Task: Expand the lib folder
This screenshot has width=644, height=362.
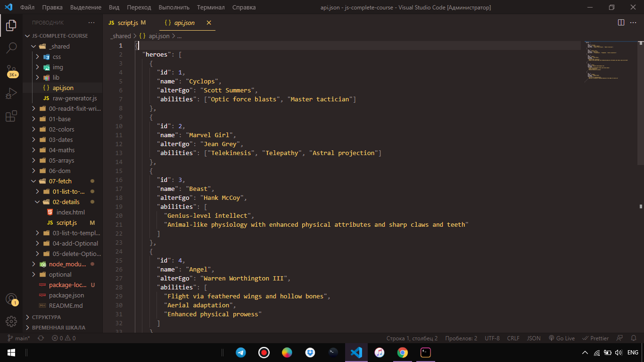Action: 56,77
